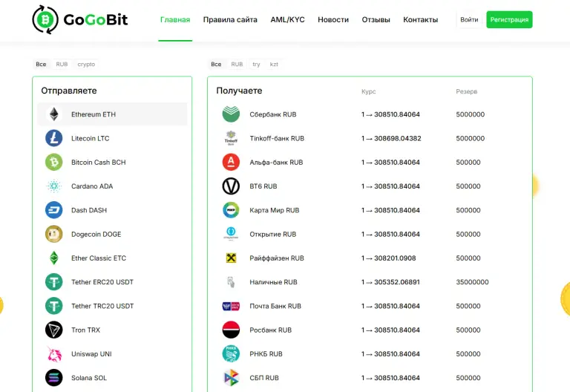
Task: Choose the Bitcoin Cash BCH icon
Action: (x=53, y=162)
